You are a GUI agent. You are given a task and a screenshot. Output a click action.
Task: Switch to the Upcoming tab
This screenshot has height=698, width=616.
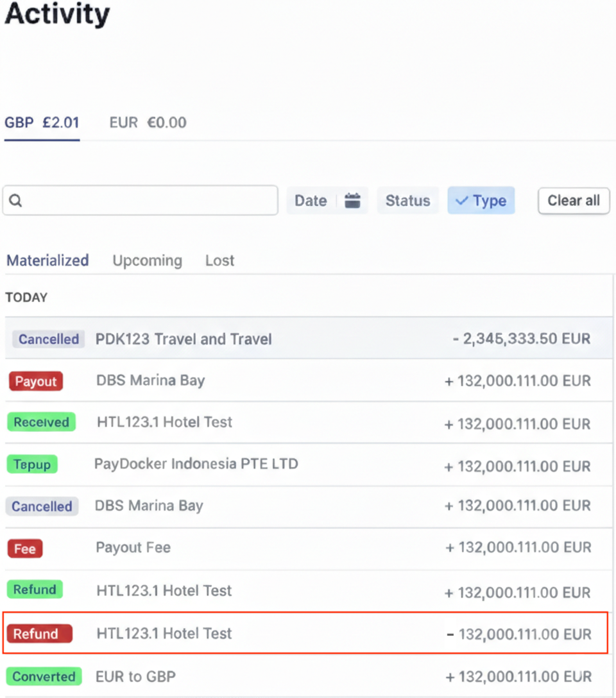tap(147, 260)
